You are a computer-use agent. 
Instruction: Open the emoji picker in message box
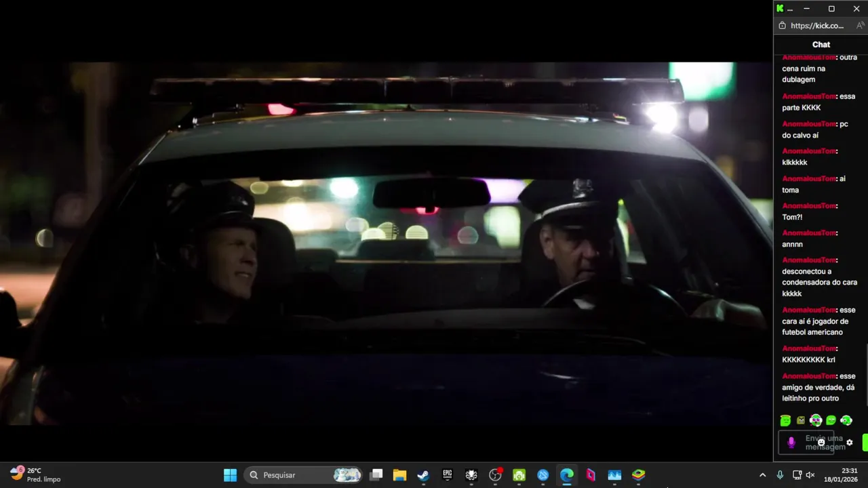pyautogui.click(x=821, y=443)
